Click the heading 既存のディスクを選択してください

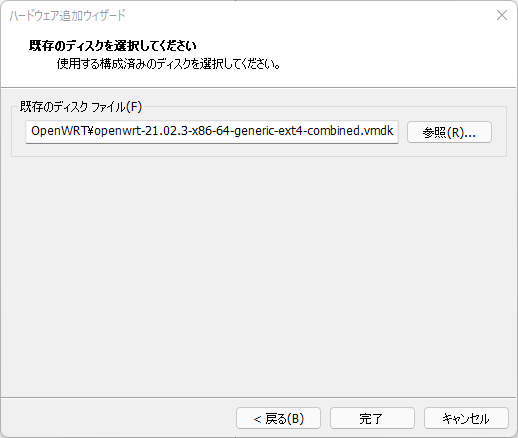pyautogui.click(x=113, y=46)
